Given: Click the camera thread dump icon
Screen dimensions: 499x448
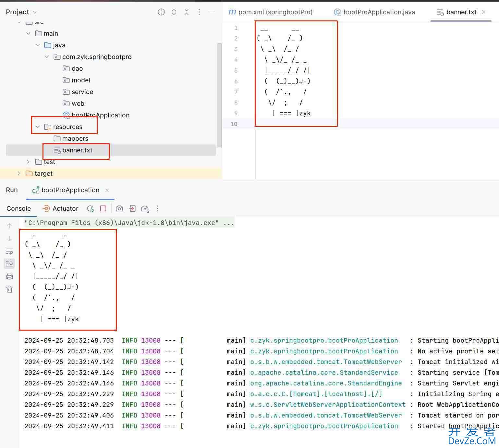Looking at the screenshot, I should pyautogui.click(x=119, y=208).
